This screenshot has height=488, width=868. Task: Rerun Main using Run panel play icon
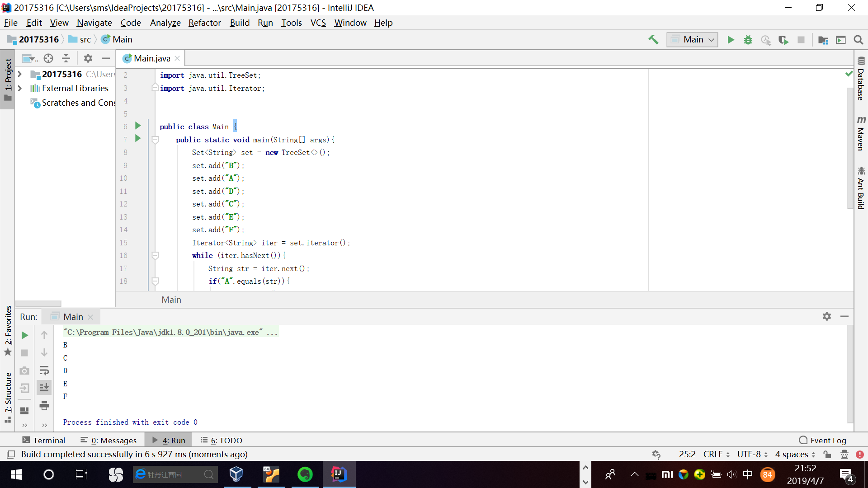click(25, 335)
